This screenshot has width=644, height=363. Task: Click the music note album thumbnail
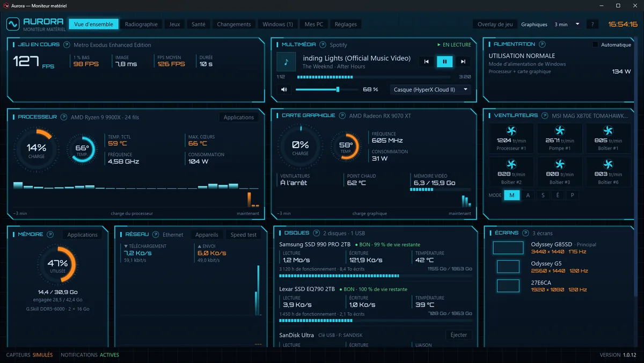click(286, 62)
